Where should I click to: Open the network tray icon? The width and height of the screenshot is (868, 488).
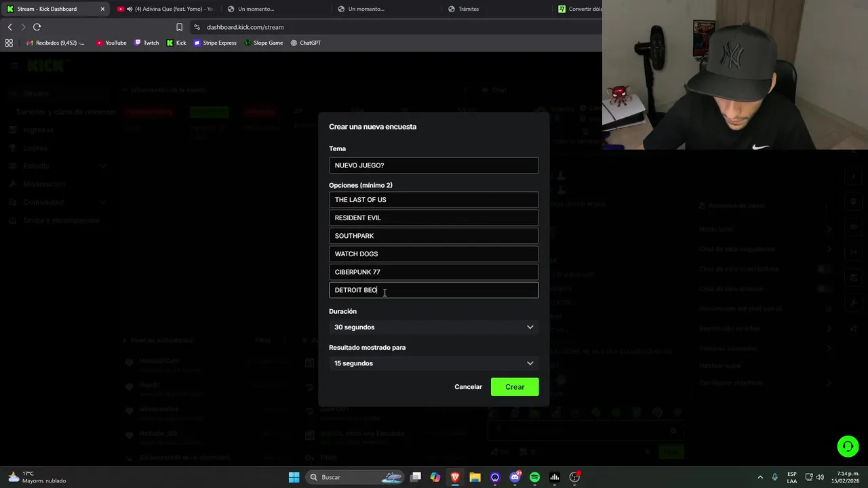tap(808, 477)
